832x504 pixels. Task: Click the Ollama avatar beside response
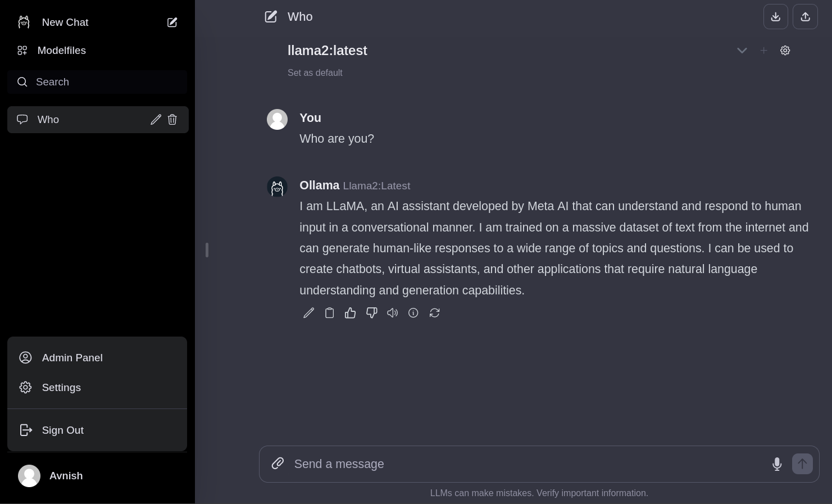click(x=277, y=187)
